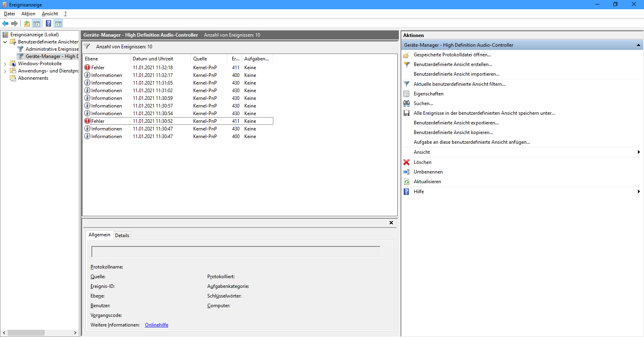Screen dimensions: 644x337
Task: Open the Aktion menu
Action: coord(28,14)
